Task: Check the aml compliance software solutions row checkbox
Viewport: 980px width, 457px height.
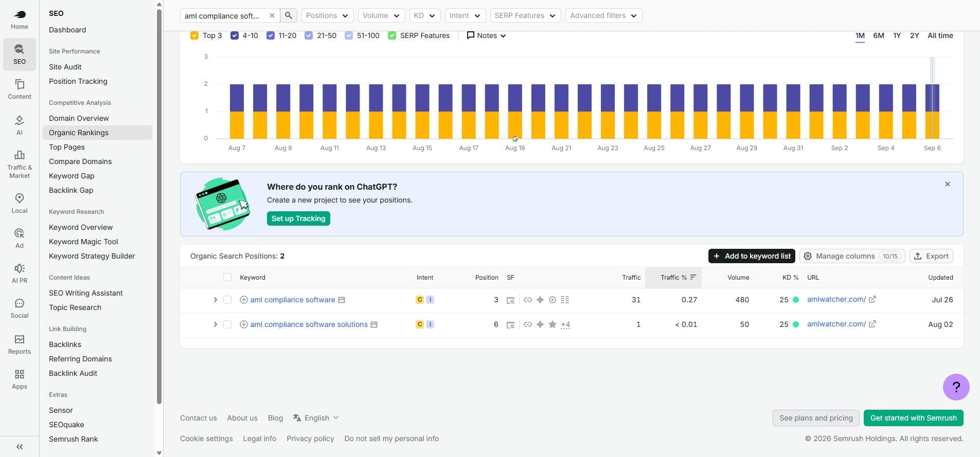Action: pos(227,324)
